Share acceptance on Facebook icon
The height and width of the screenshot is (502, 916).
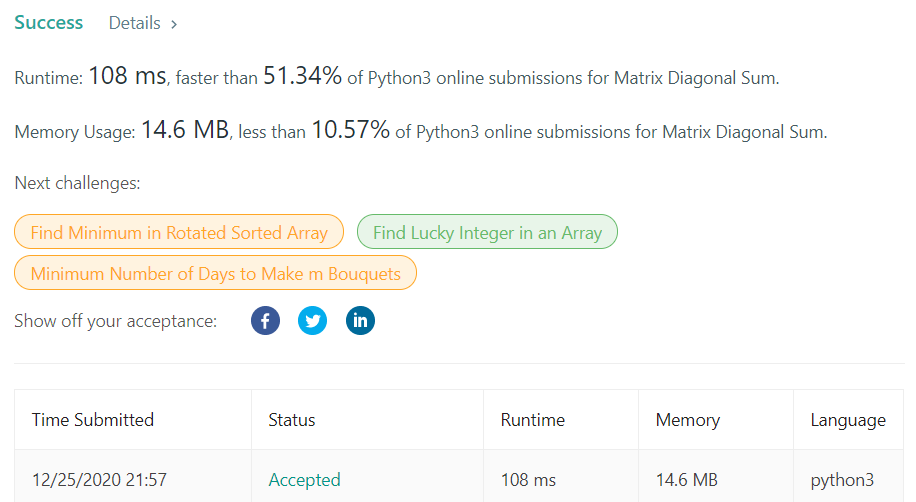(265, 320)
